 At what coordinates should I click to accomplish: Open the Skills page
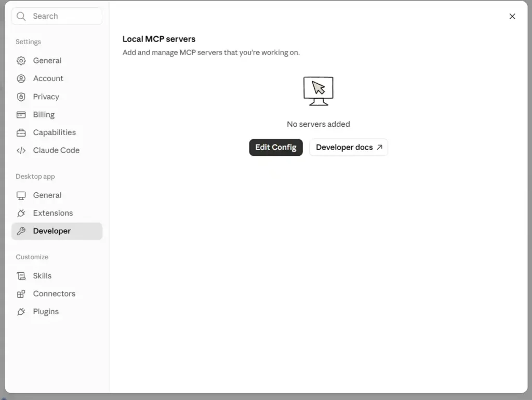click(x=57, y=276)
